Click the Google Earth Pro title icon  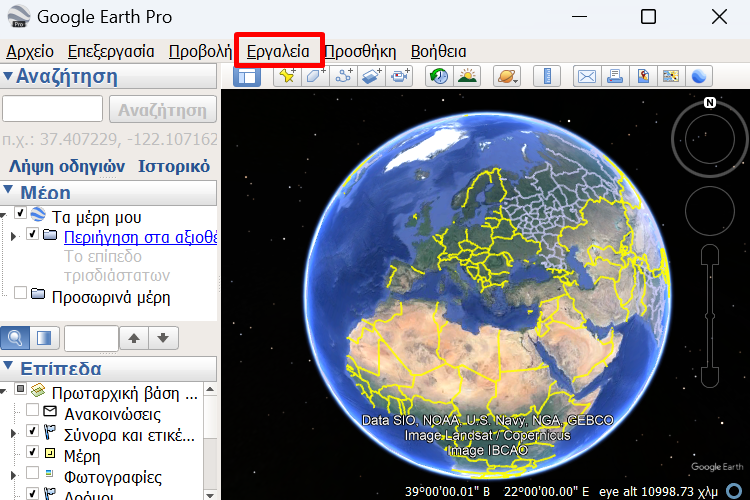[x=19, y=17]
